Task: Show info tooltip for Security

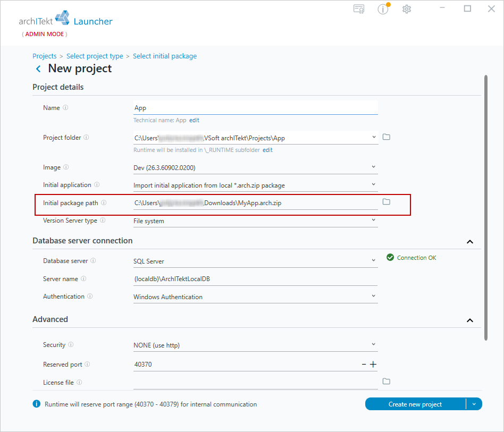Action: (71, 345)
